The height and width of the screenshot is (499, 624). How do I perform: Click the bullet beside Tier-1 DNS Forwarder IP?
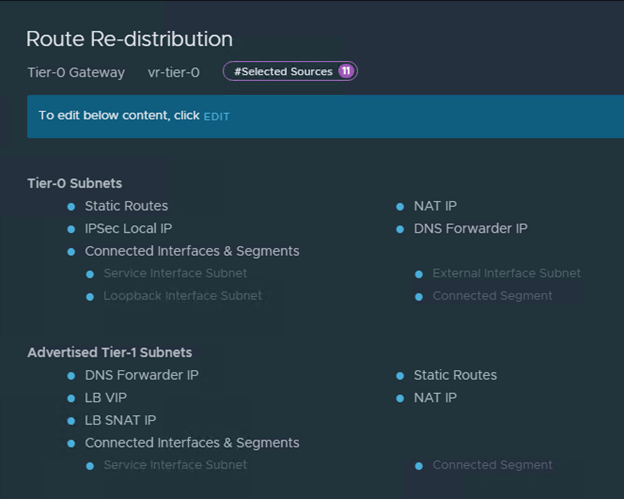[x=71, y=376]
